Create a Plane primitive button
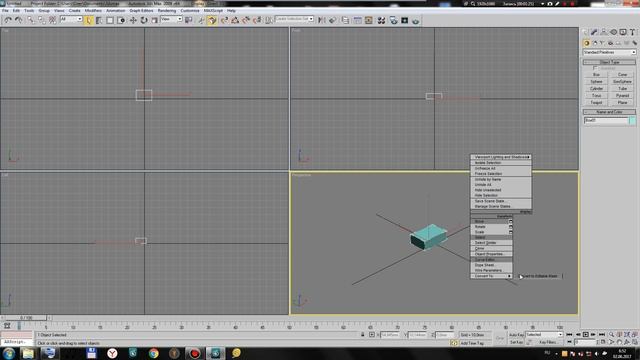The width and height of the screenshot is (640, 360). coord(622,102)
